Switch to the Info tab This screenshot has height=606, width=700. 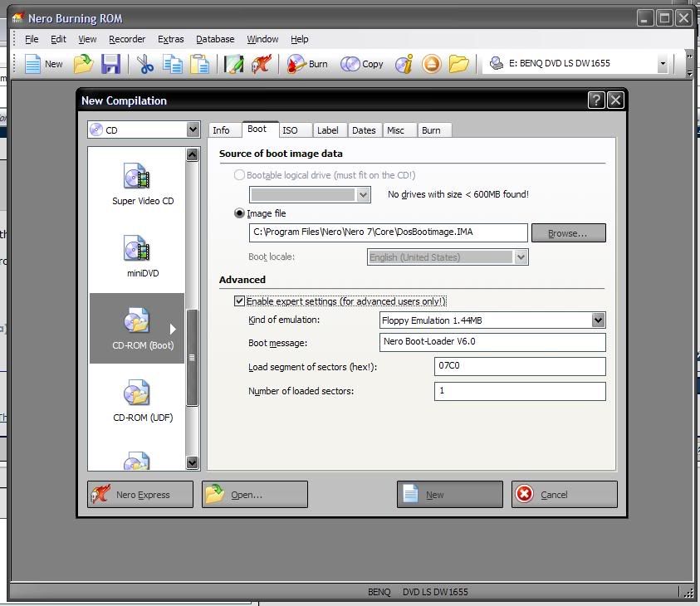pos(221,130)
